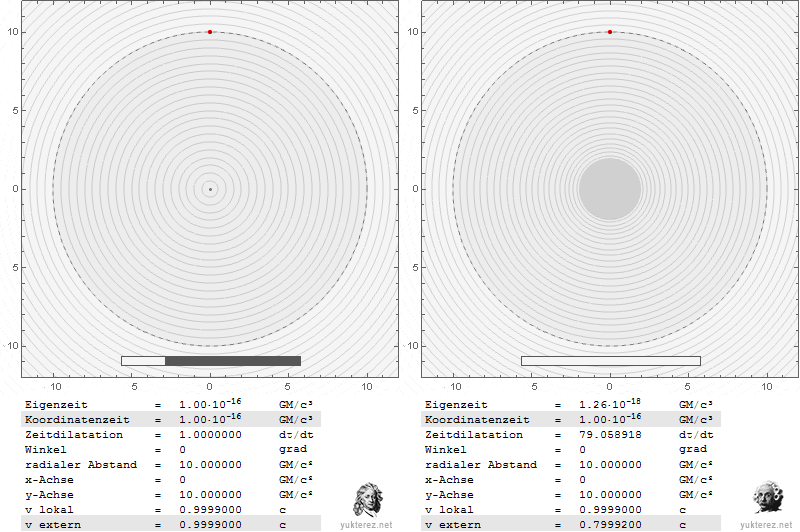Click the right Zeitdilatation value 79.058918
The image size is (800, 532).
[x=612, y=435]
